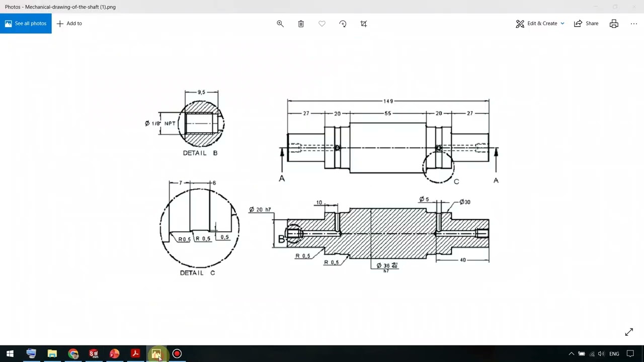The image size is (644, 362).
Task: Click the Print icon
Action: click(x=614, y=24)
